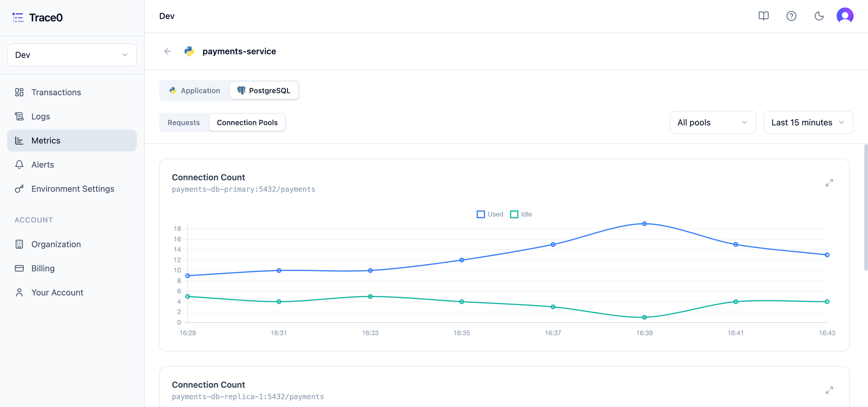Click the Dev header breadcrumb

tap(167, 16)
